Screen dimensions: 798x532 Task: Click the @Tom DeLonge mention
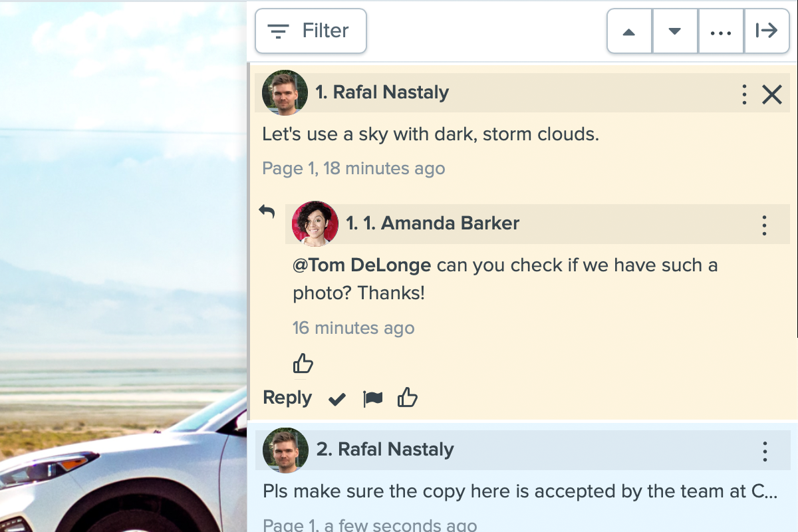tap(362, 265)
